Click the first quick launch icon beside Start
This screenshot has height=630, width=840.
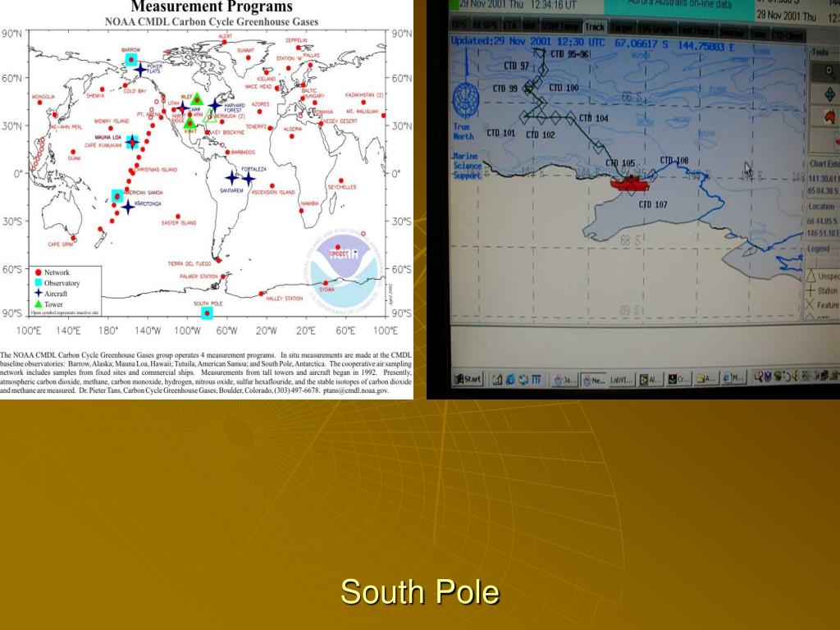(497, 380)
